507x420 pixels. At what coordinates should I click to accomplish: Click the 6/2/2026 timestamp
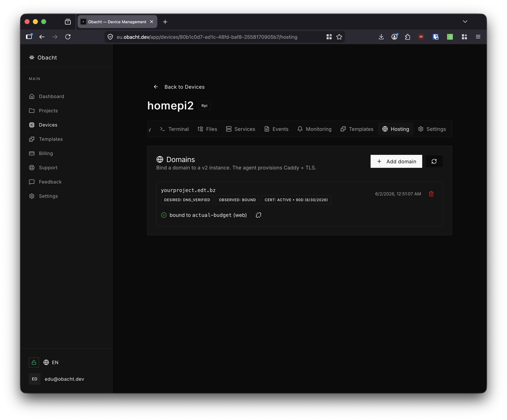tap(398, 194)
